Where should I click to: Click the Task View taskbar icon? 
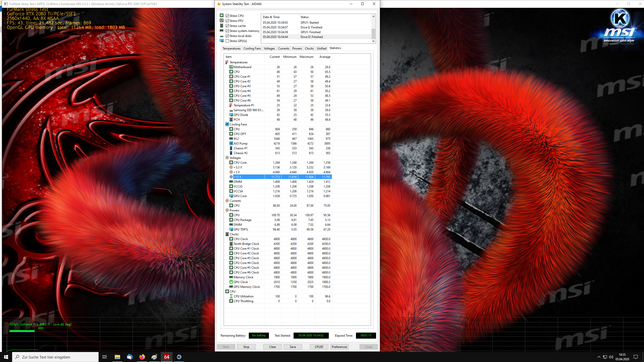[105, 357]
